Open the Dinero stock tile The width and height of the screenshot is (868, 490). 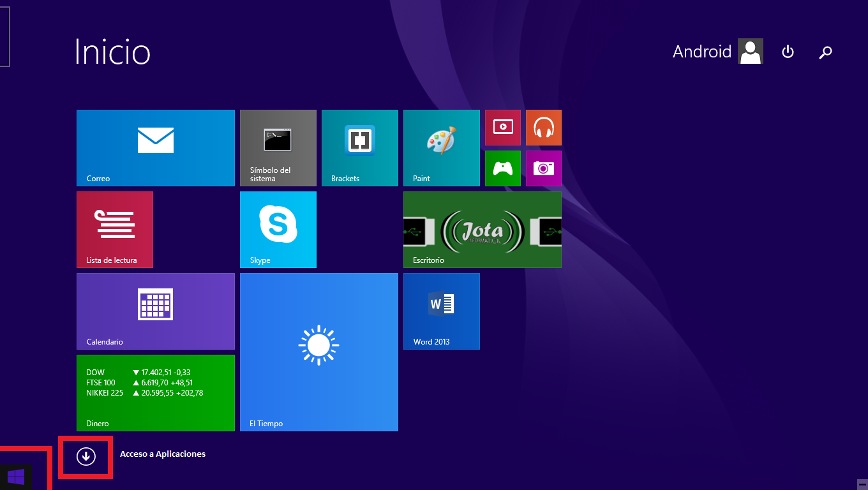click(x=155, y=392)
